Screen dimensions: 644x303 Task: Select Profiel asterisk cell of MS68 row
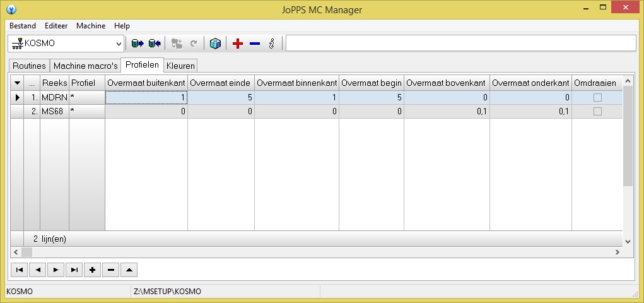(87, 111)
